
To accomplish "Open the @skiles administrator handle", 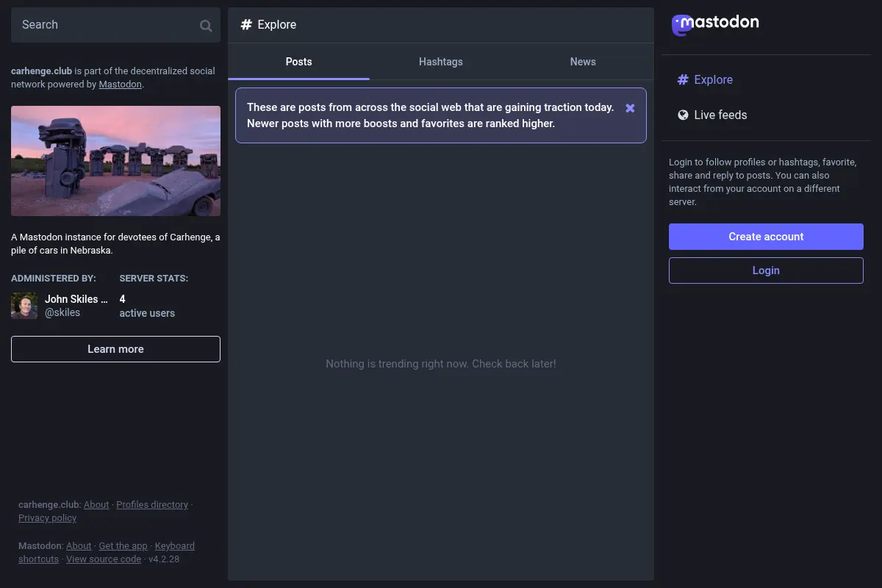I will (62, 312).
